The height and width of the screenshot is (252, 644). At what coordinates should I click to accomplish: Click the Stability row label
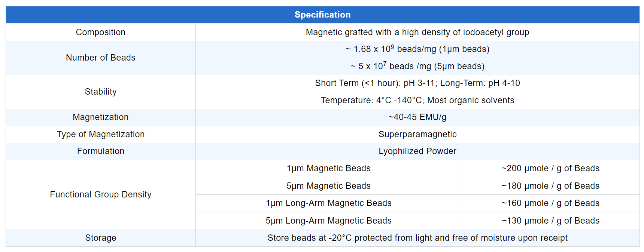pyautogui.click(x=100, y=92)
